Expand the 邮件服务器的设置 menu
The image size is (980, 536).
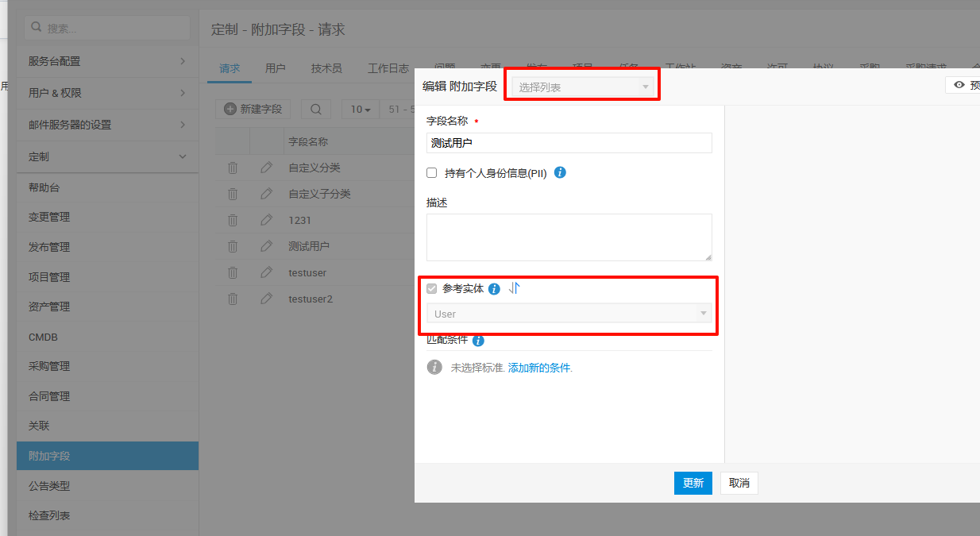coord(107,125)
